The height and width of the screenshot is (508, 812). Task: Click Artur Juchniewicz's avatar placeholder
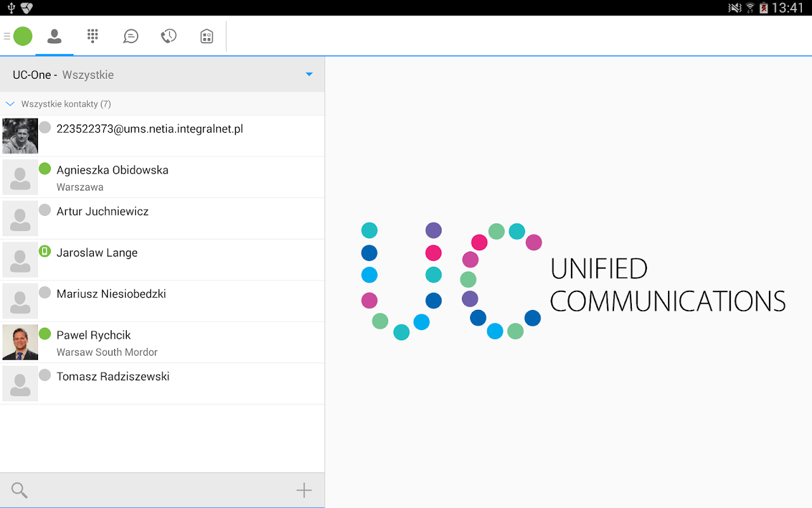(x=20, y=218)
